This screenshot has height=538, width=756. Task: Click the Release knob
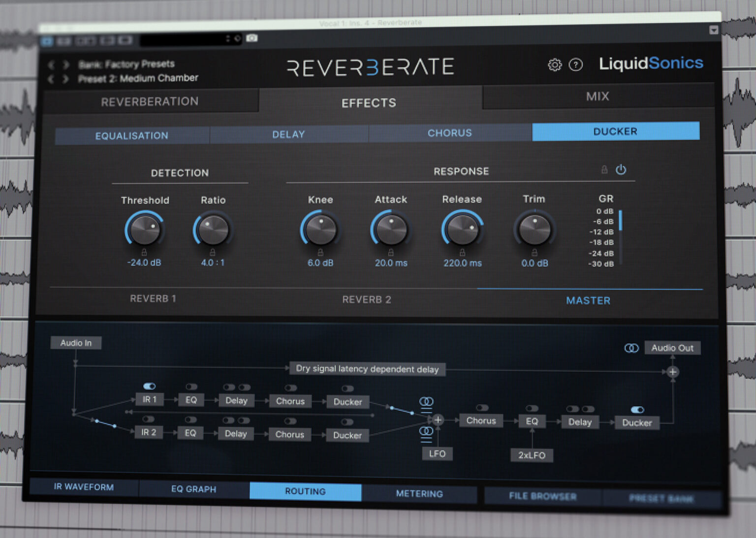click(x=461, y=229)
